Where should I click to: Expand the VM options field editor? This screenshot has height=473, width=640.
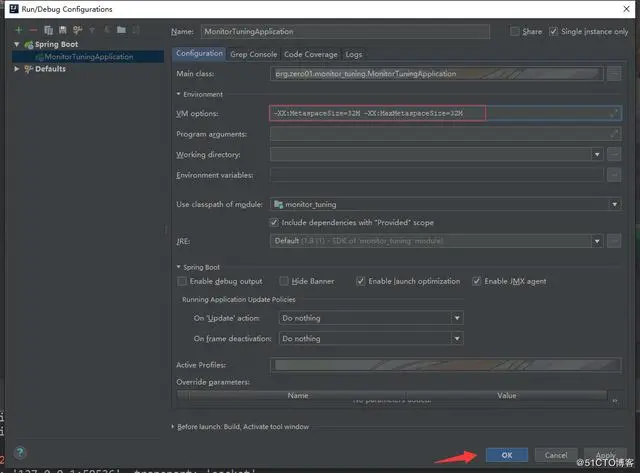coord(614,113)
